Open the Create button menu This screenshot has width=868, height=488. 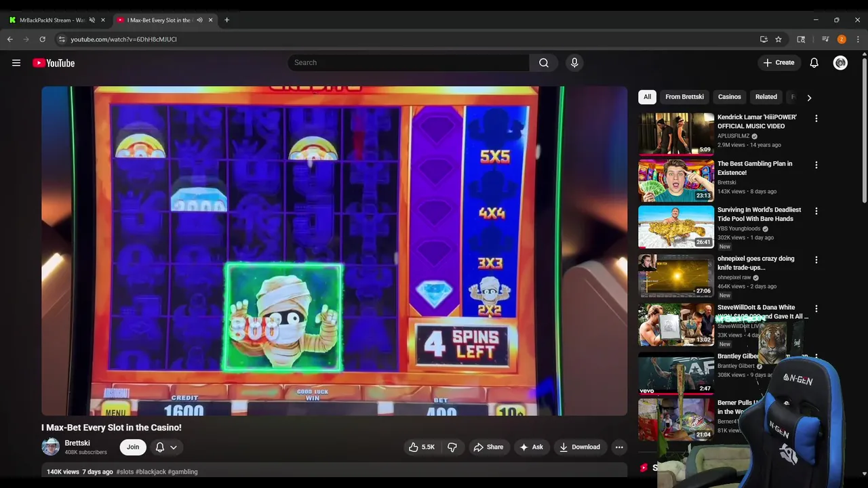click(778, 63)
